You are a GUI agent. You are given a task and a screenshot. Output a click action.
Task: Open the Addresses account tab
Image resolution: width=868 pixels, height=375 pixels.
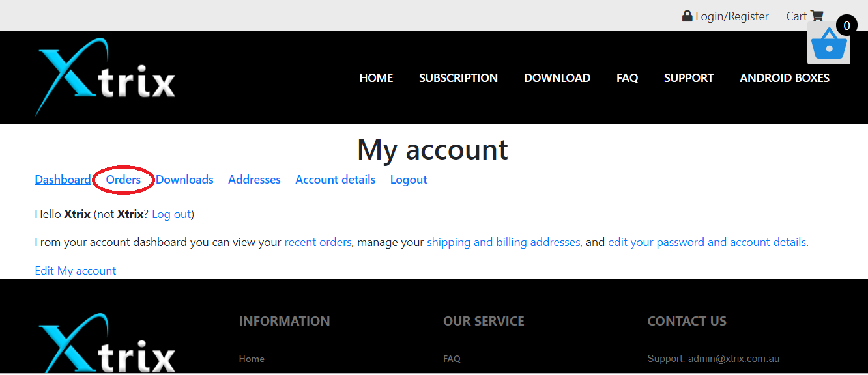(x=254, y=180)
